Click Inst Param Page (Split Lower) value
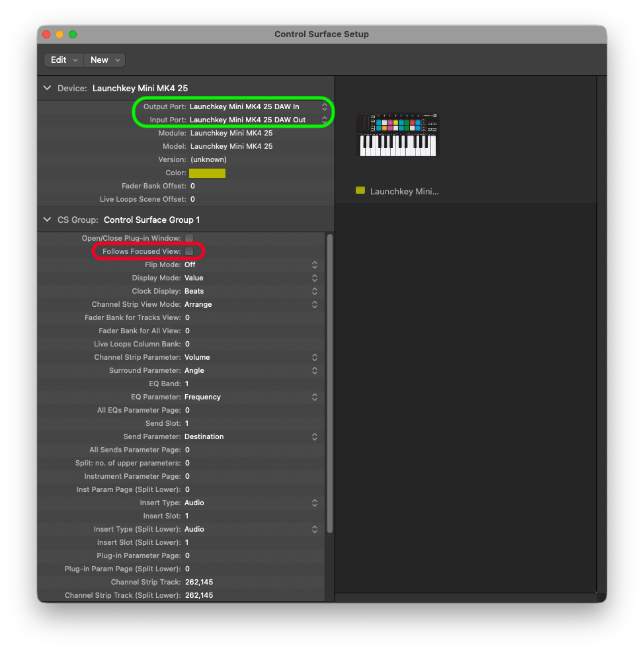The width and height of the screenshot is (644, 652). pyautogui.click(x=187, y=490)
